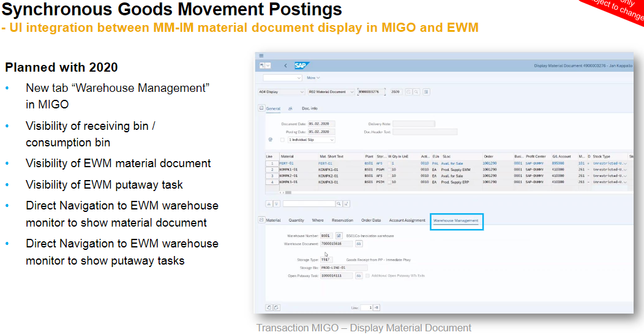Open Stock Type dropdown in KOMPK2-01 row

(x=625, y=176)
